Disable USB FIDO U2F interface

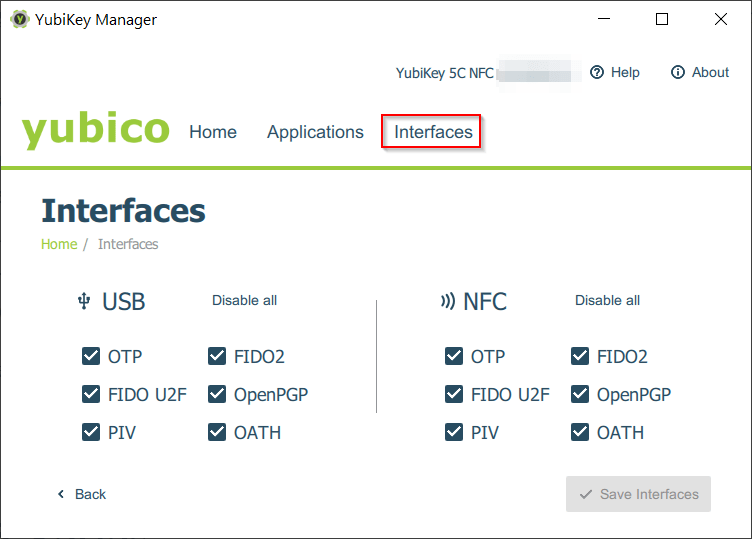pyautogui.click(x=91, y=395)
